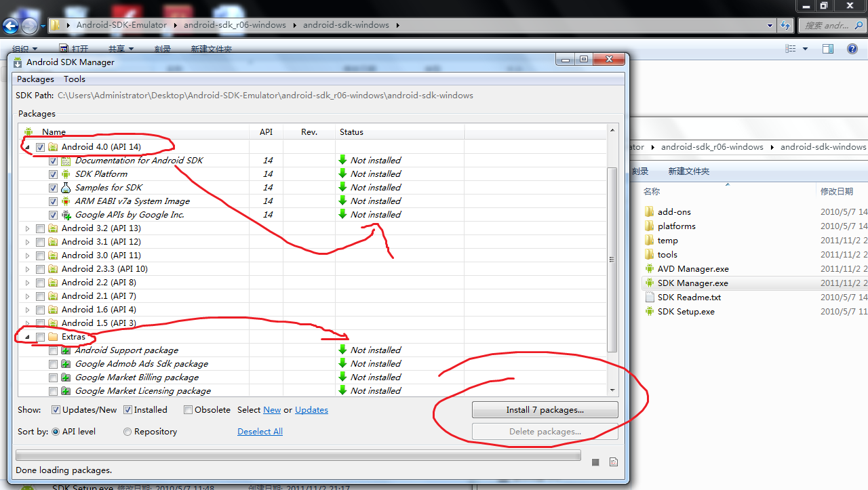Click the Android Support package icon
The height and width of the screenshot is (490, 868).
click(x=66, y=350)
